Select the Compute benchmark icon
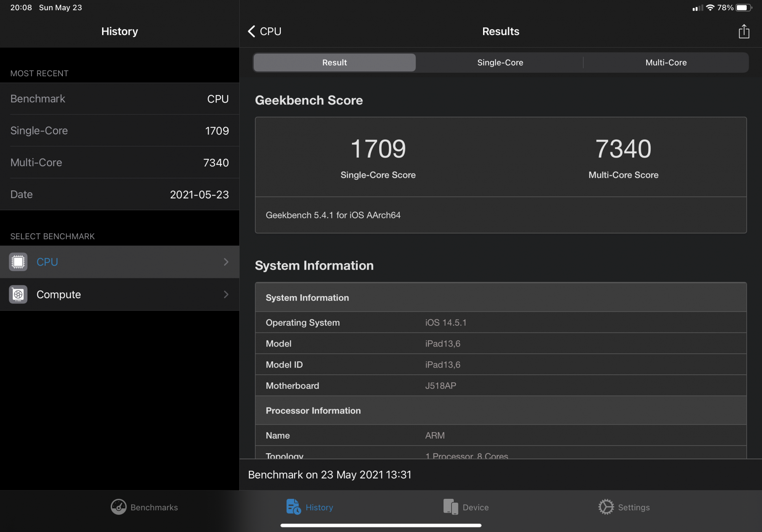Screen dimensions: 762x532 pos(18,294)
